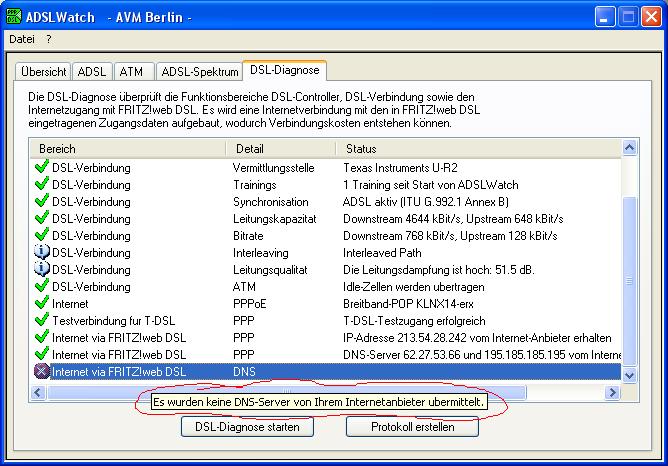Select 'Die Leitungsdampfung ist hoch: 51.5 dB.'
668x466 pixels.
click(x=439, y=270)
